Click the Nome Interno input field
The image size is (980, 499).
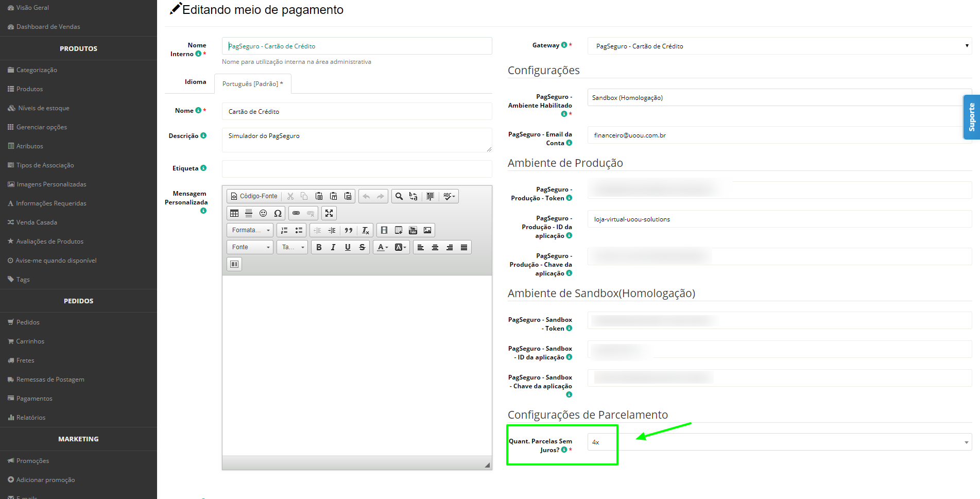(357, 46)
